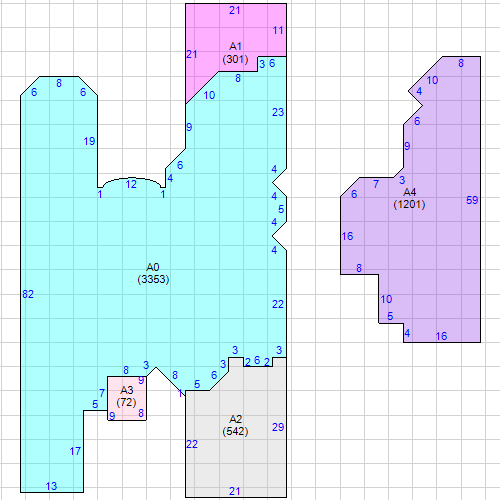Viewport: 500px width, 500px height.
Task: Click the 7 dimension left of A3
Action: (102, 393)
